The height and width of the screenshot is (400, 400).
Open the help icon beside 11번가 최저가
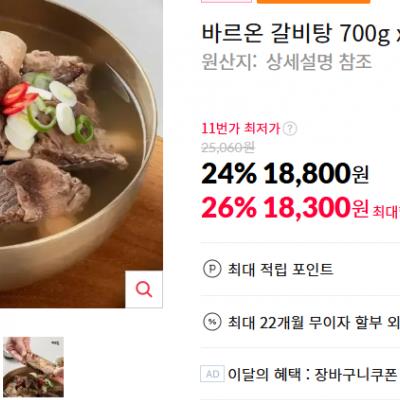coord(290,129)
